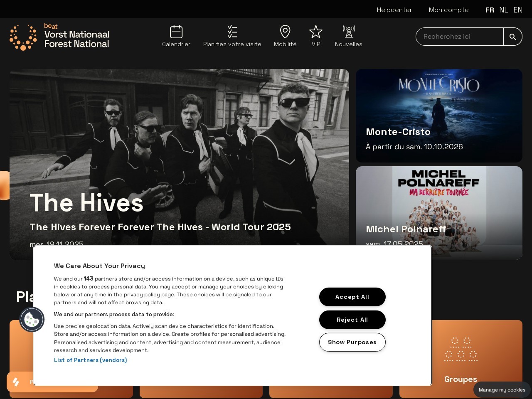Click Show Purposes button

[352, 342]
